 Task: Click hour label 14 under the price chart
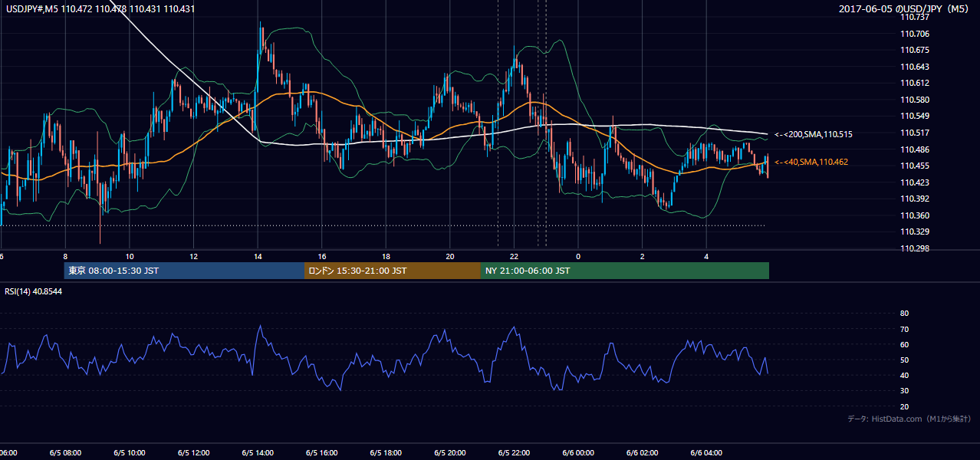click(x=258, y=256)
